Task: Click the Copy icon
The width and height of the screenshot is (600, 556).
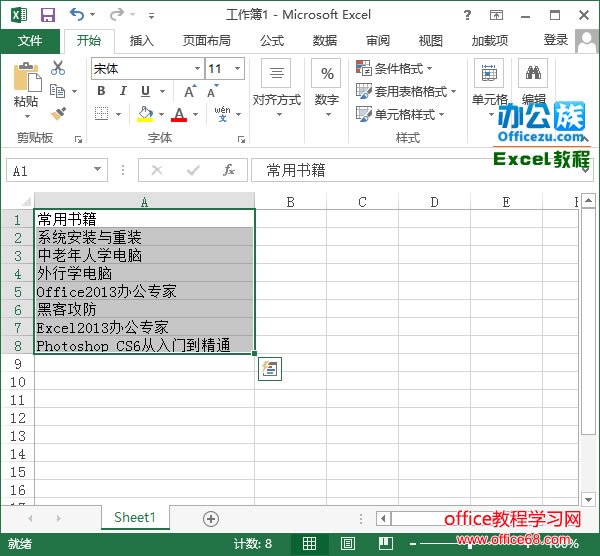Action: [x=58, y=91]
